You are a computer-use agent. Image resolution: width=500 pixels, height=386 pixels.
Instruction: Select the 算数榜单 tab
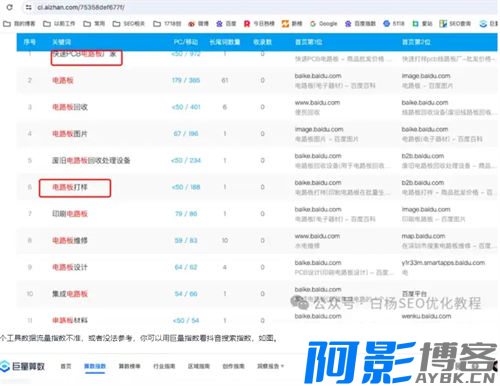coord(129,366)
